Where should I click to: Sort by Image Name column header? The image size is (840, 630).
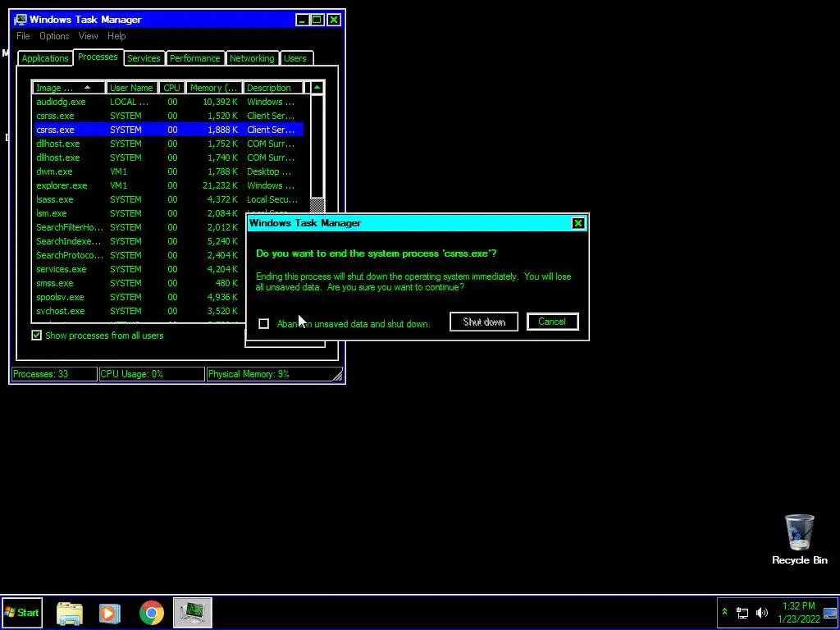(69, 88)
